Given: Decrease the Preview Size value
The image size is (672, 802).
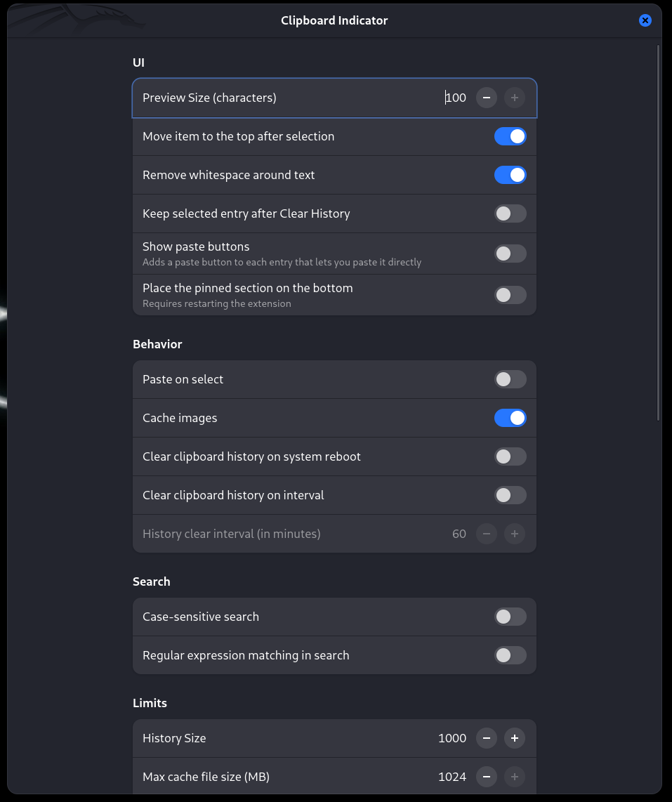Looking at the screenshot, I should 487,98.
